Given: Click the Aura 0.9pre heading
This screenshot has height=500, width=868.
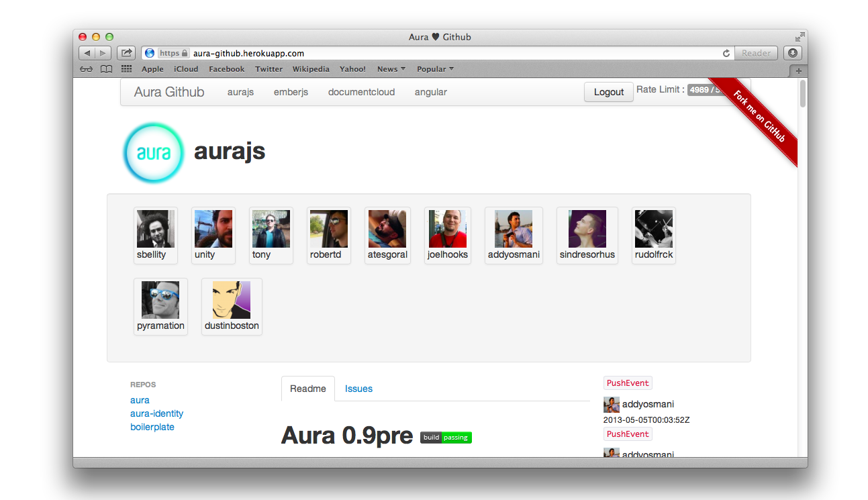Looking at the screenshot, I should point(346,436).
